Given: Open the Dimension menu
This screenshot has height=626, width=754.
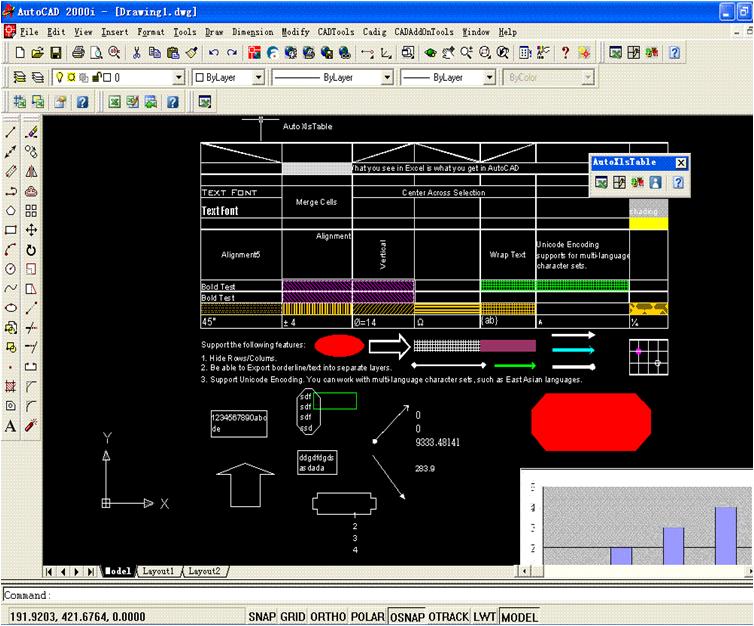Looking at the screenshot, I should [252, 32].
